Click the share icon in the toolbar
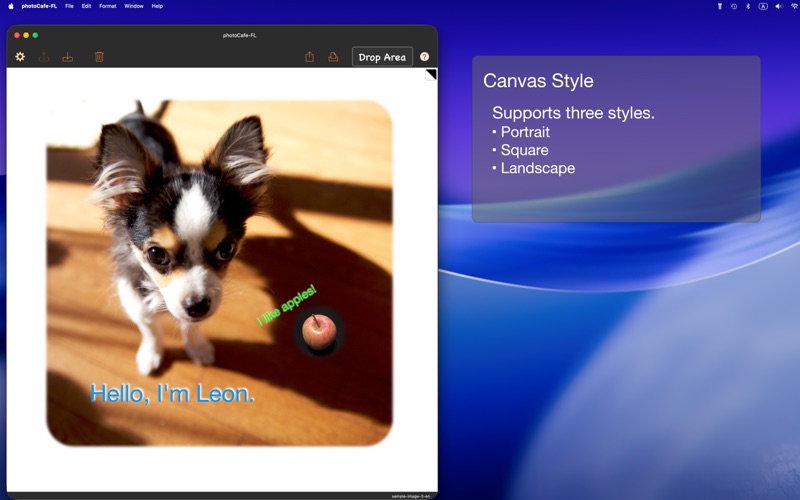This screenshot has height=500, width=800. click(310, 57)
